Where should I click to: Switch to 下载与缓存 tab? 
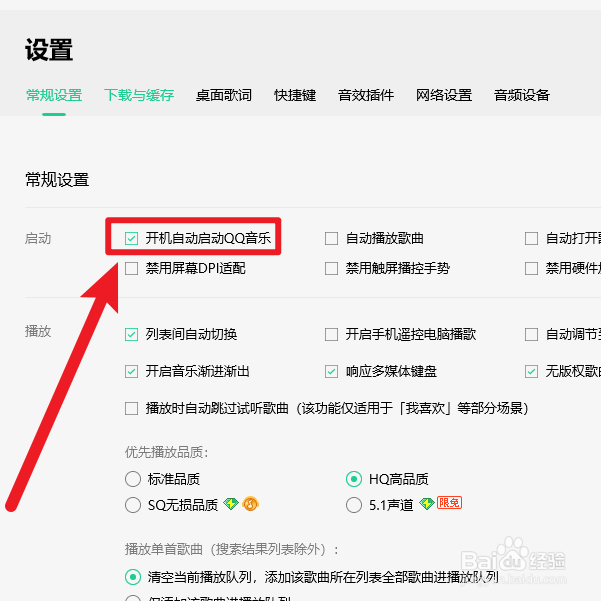click(x=139, y=95)
